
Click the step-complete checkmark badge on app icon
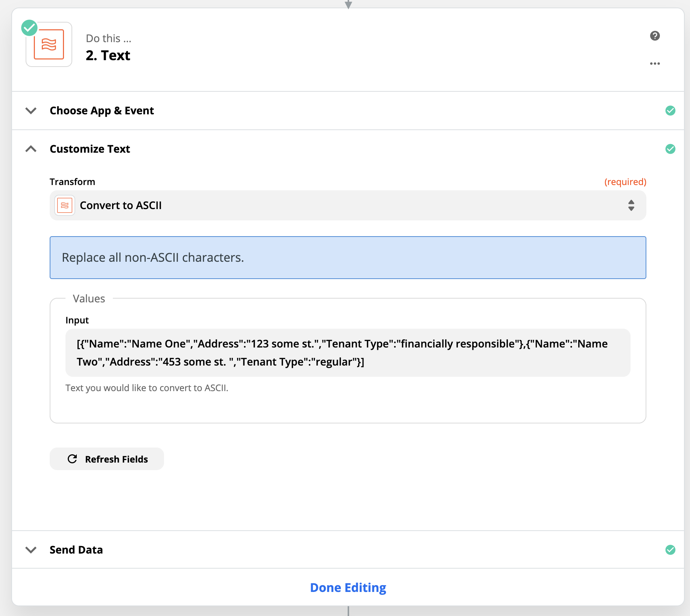[x=29, y=28]
